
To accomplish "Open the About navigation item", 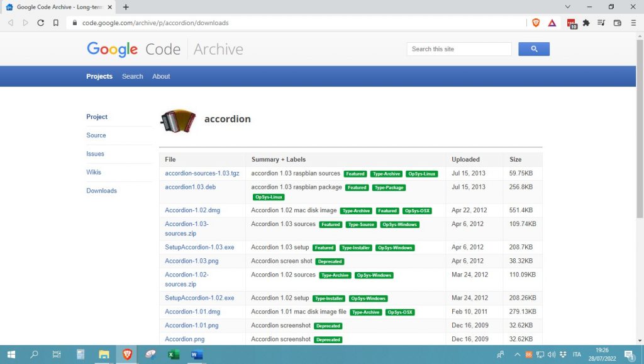I will pos(161,76).
